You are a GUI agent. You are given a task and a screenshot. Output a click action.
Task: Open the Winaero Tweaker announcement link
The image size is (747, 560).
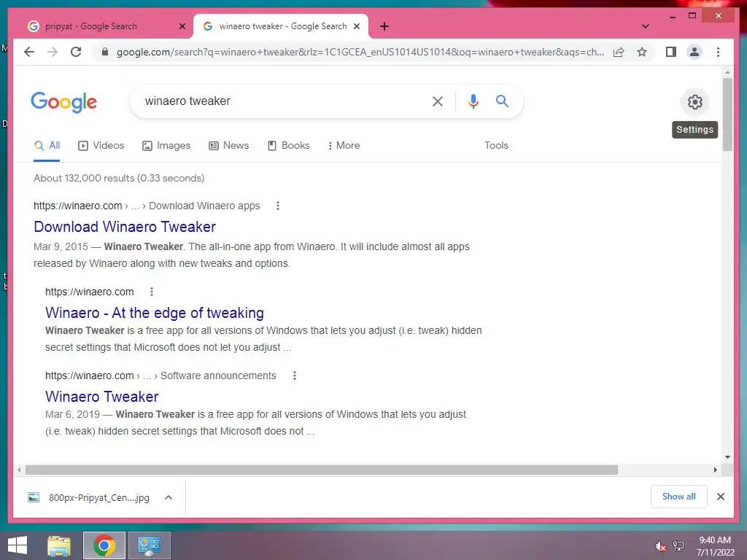(x=102, y=396)
